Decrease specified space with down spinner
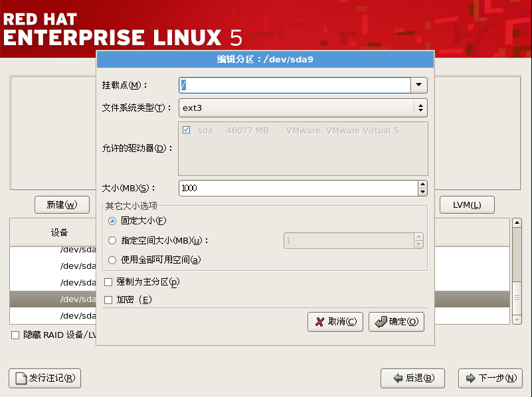Screen dimensions: 532x397 coord(418,244)
